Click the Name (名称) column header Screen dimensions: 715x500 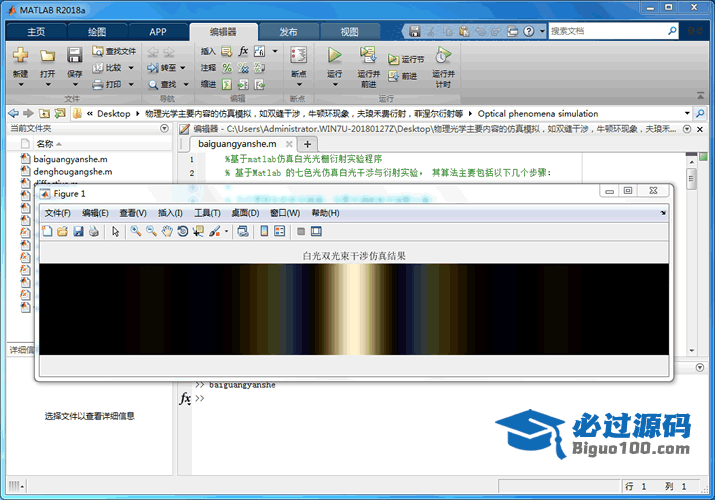[45, 144]
